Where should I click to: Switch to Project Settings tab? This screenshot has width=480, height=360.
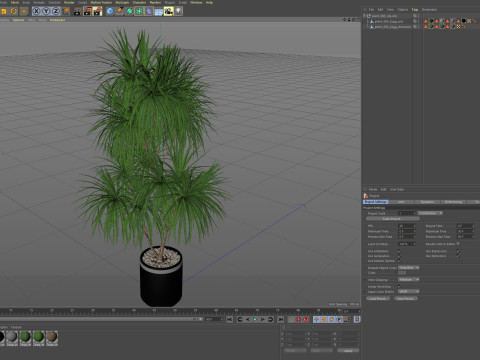tap(375, 202)
